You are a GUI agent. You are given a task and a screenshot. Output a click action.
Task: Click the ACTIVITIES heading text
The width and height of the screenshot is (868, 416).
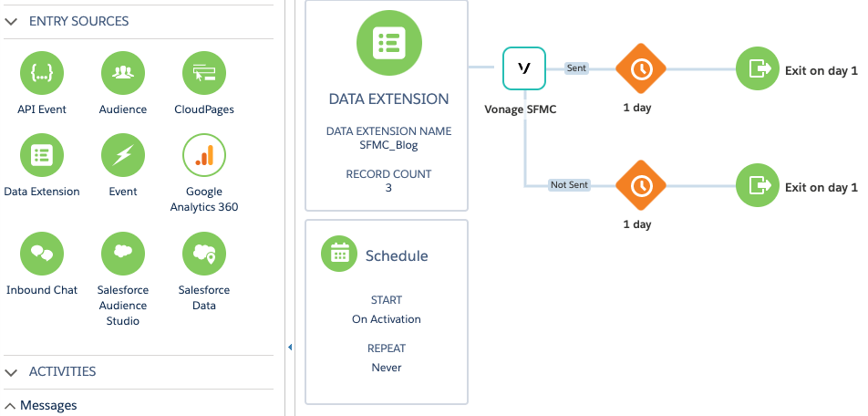coord(62,371)
